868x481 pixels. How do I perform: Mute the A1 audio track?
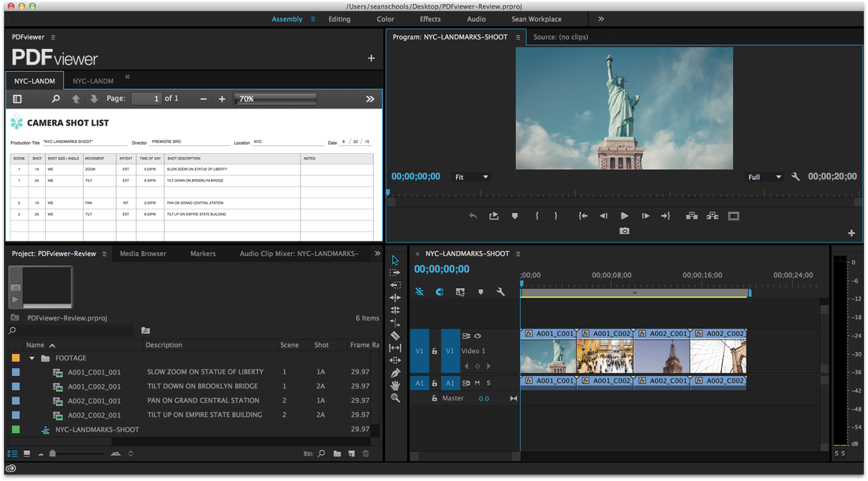pyautogui.click(x=477, y=383)
